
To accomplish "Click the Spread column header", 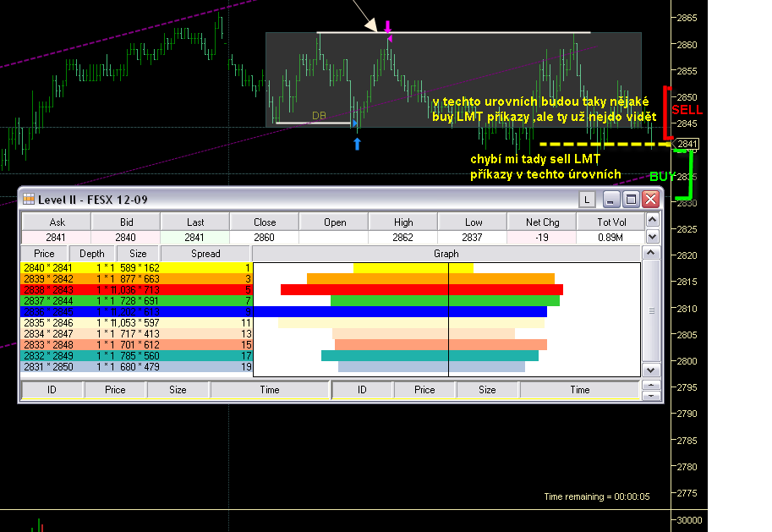I will pyautogui.click(x=205, y=254).
